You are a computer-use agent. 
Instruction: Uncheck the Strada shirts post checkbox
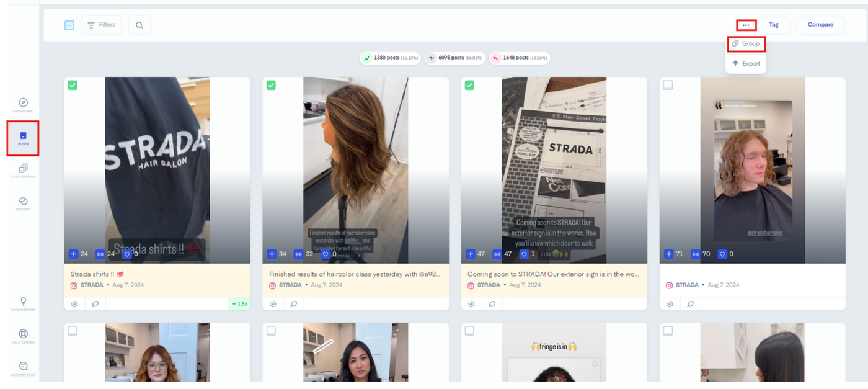[x=73, y=85]
